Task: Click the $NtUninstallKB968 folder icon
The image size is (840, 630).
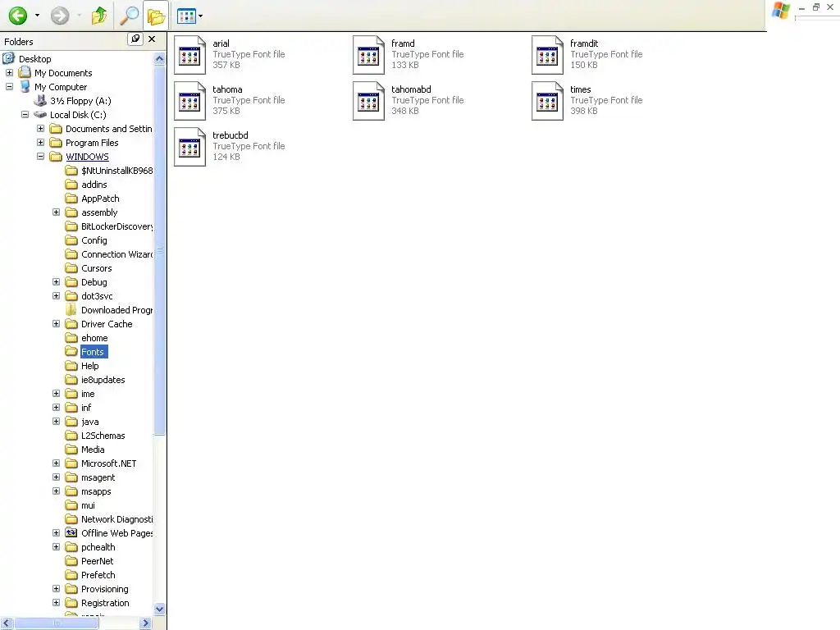Action: pos(71,171)
